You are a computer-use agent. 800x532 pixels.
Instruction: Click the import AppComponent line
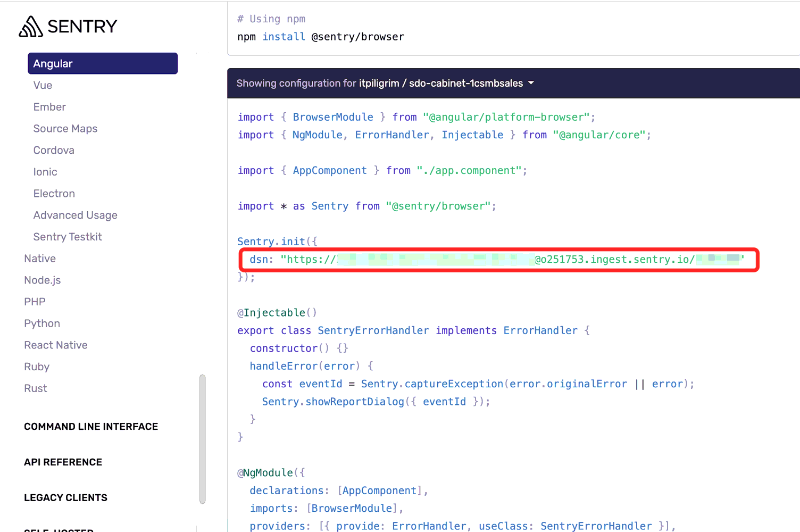(x=382, y=171)
